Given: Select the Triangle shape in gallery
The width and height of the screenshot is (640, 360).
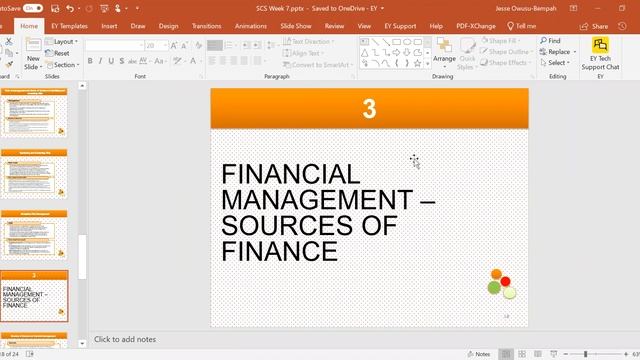Looking at the screenshot, I should 364,53.
